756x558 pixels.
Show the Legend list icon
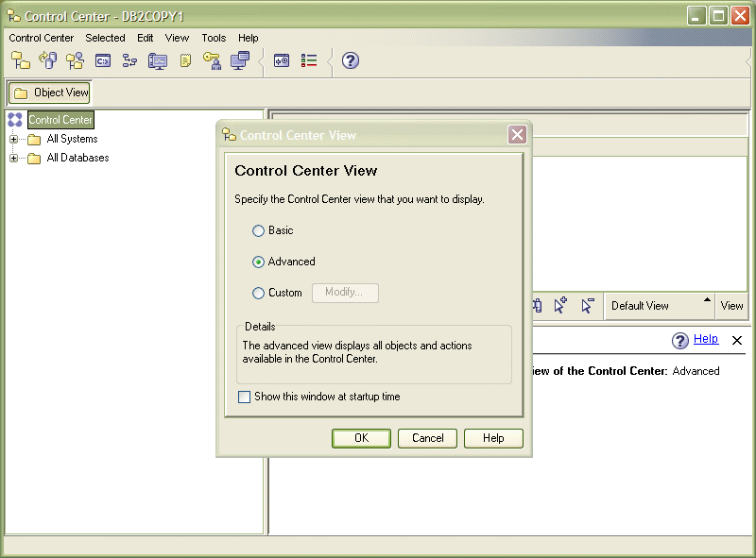(309, 60)
